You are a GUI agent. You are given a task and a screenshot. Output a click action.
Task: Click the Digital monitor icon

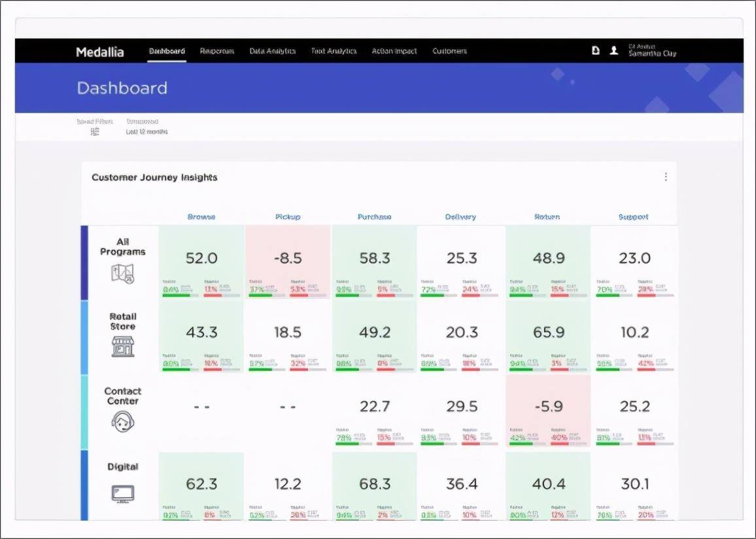tap(122, 494)
